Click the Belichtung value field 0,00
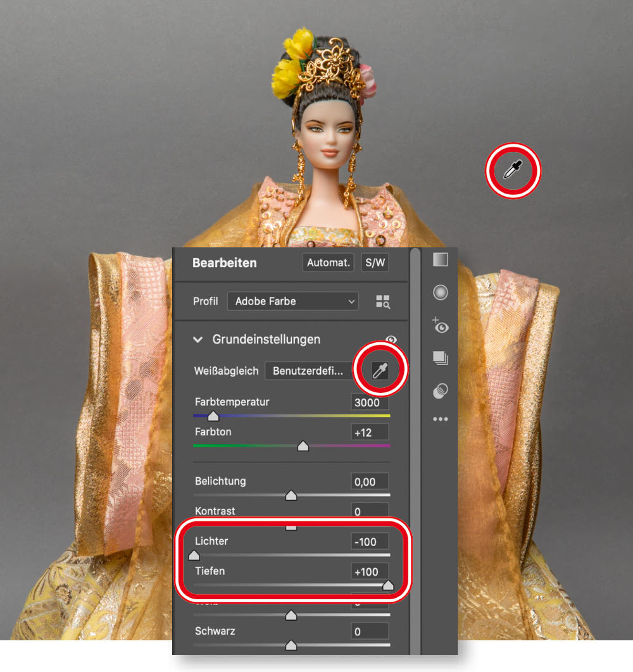 [370, 482]
